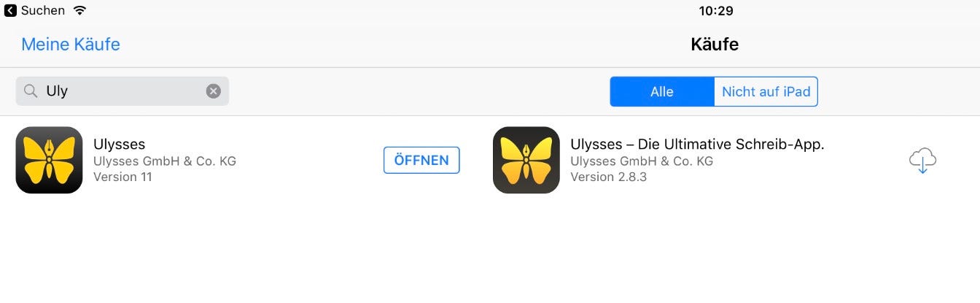Screen dimensions: 980x303
Task: Tap the Wi-Fi status icon
Action: coord(80,11)
